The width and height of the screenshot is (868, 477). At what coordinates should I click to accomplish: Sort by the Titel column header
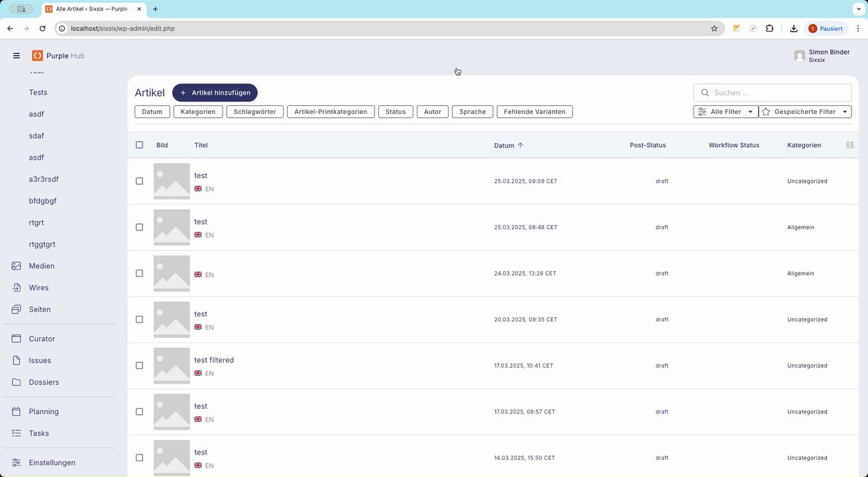pos(201,145)
